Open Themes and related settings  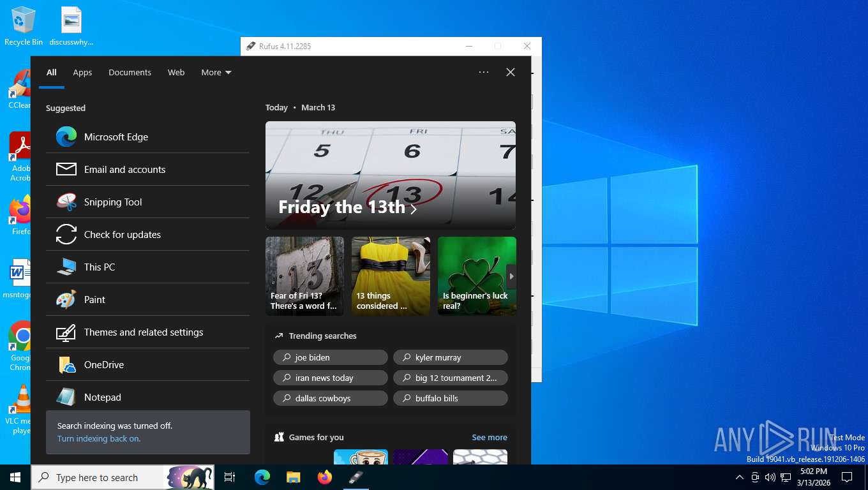click(147, 332)
